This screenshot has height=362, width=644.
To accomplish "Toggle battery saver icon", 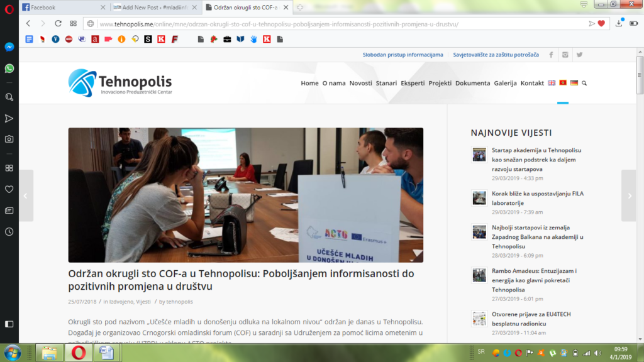I will click(x=634, y=23).
